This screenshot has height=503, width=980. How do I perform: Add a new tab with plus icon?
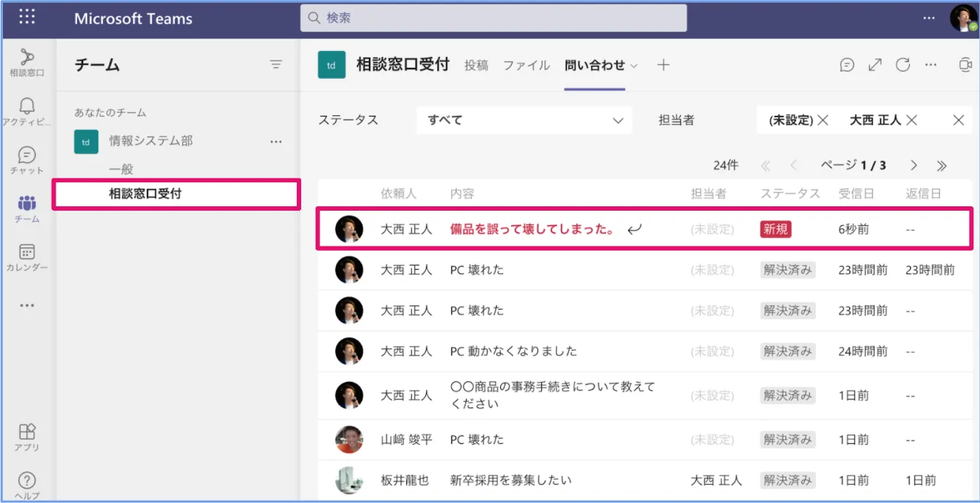(x=663, y=65)
